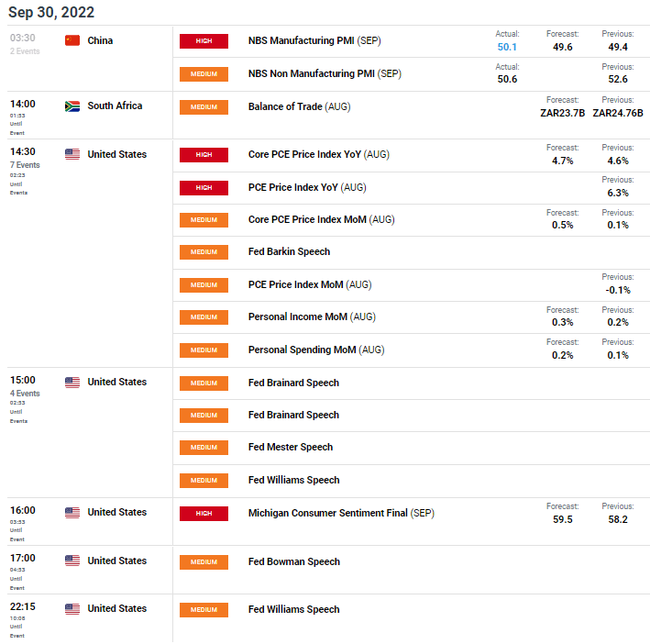The width and height of the screenshot is (650, 644).
Task: Click the United States flag at 22:15
Action: point(72,609)
